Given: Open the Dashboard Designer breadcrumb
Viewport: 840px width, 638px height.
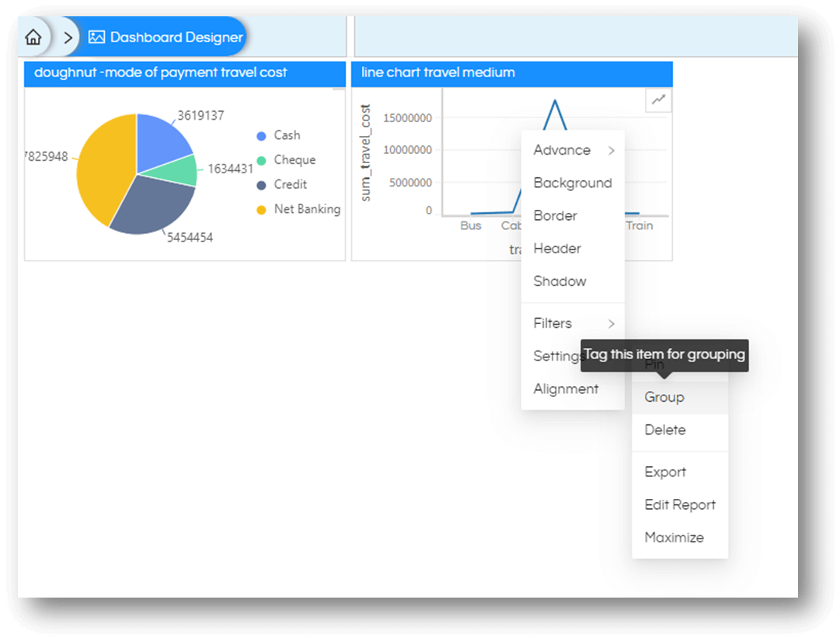Looking at the screenshot, I should pyautogui.click(x=166, y=37).
